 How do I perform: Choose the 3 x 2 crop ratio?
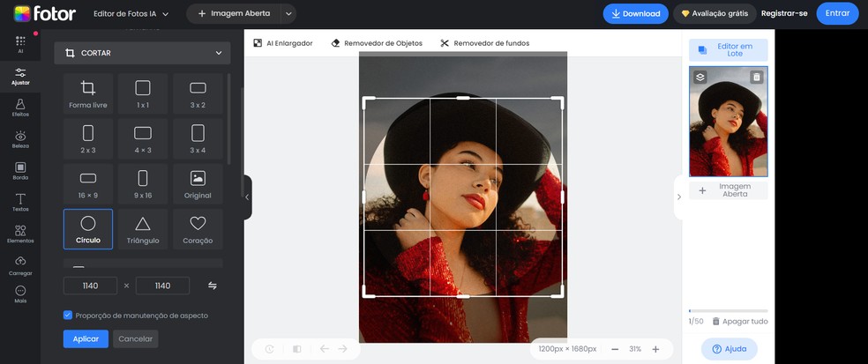pos(198,93)
